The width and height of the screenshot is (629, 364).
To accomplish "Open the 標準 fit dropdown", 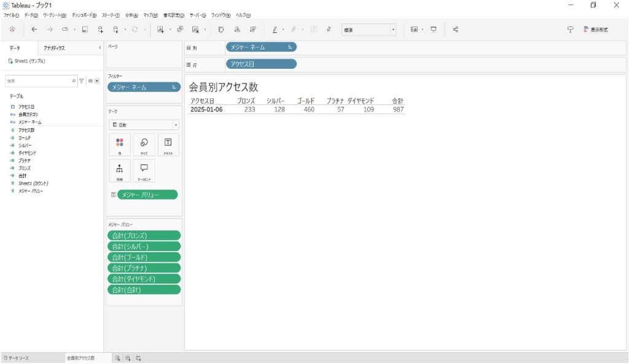I will pyautogui.click(x=369, y=29).
